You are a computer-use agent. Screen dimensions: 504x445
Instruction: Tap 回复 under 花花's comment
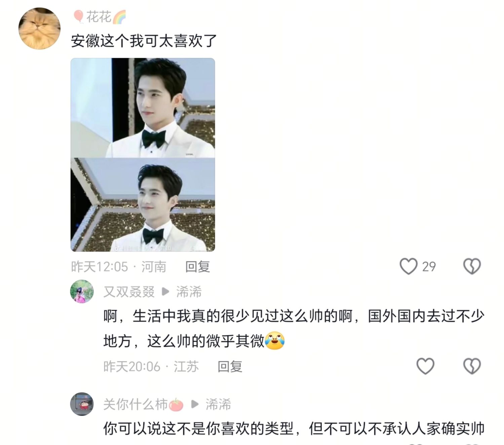(198, 267)
